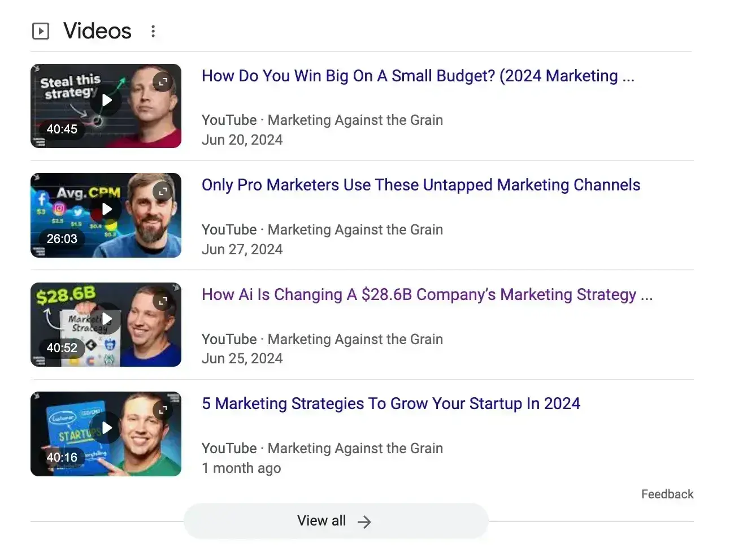Screen dimensions: 756x556
Task: Open "How Do You Win Big On A Small Budget?"
Action: point(418,76)
